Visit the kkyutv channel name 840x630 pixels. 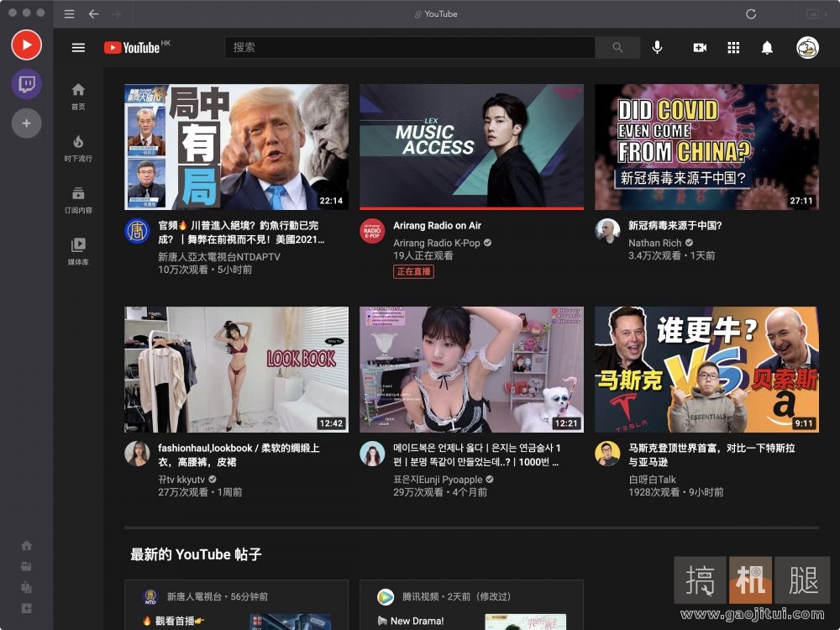coord(181,480)
